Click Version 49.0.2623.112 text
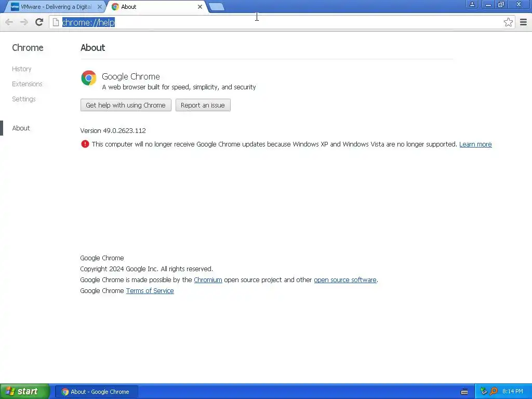Viewport: 532px width, 399px height. click(x=113, y=130)
